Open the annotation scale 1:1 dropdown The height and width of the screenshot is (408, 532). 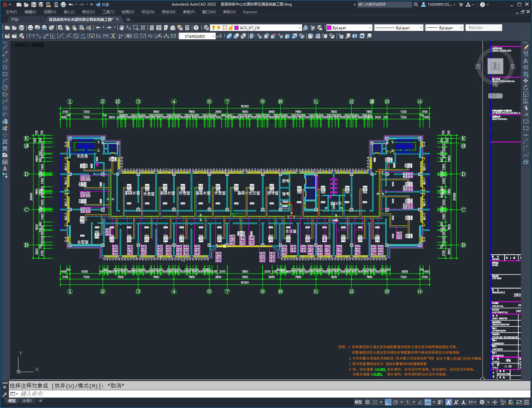(472, 402)
